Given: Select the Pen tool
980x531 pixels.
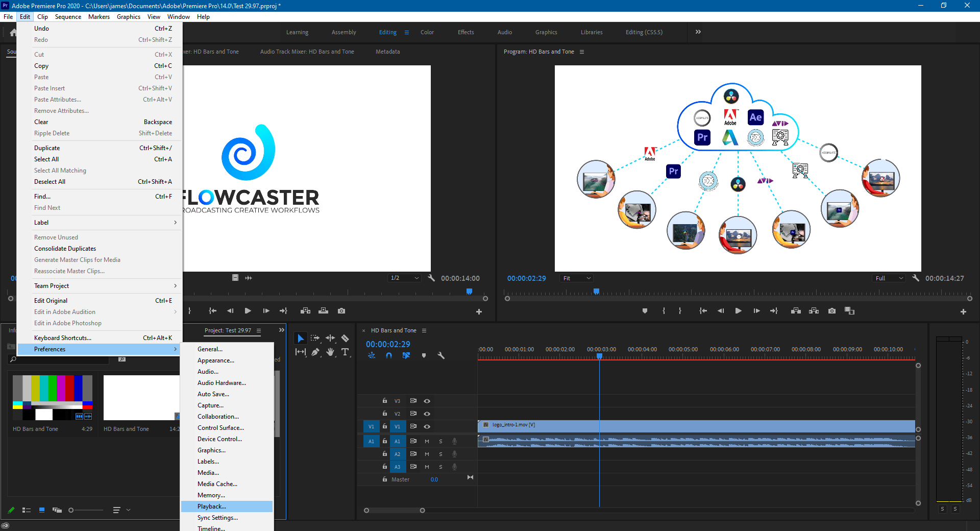Looking at the screenshot, I should (315, 352).
